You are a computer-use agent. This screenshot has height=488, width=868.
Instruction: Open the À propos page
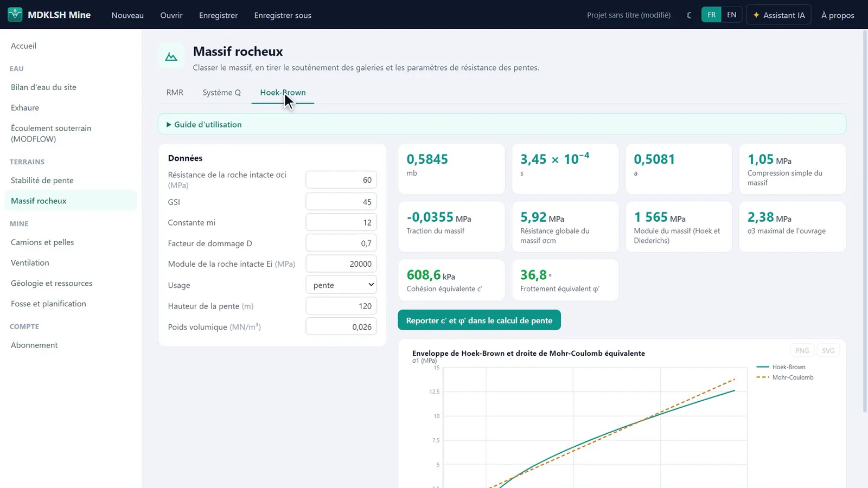(x=838, y=15)
